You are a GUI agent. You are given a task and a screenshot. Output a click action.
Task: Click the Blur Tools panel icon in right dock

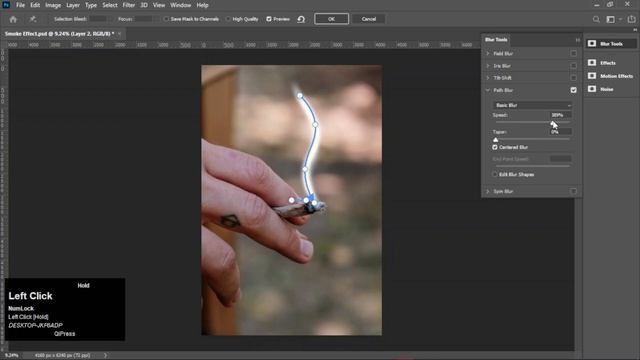[x=592, y=44]
